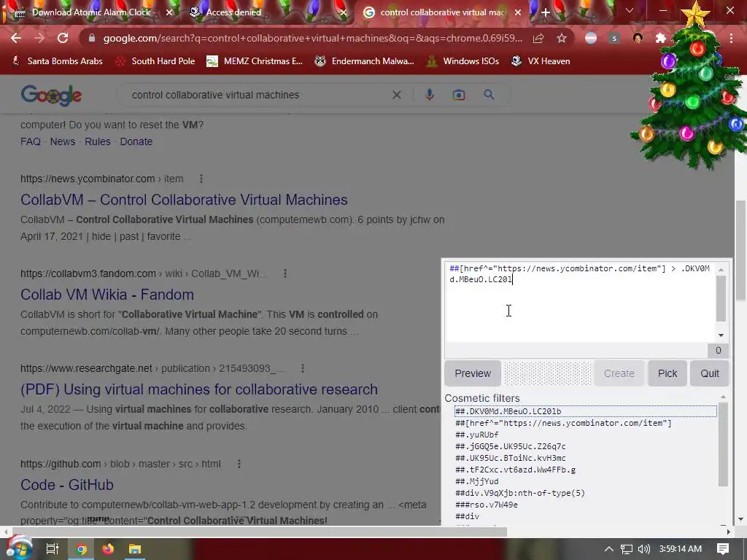Open the new tab plus button
The height and width of the screenshot is (560, 747).
tap(546, 12)
